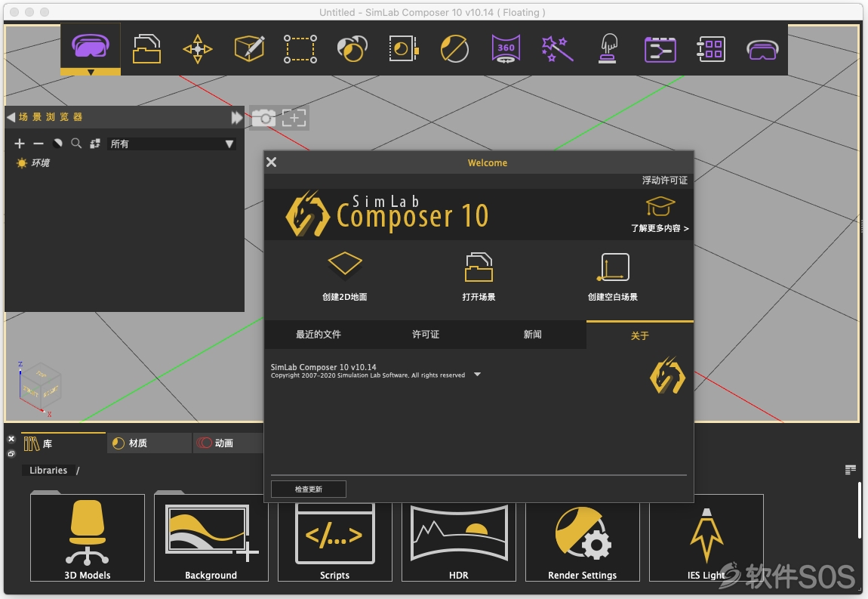
Task: Collapse scene browser with left arrow
Action: pos(11,117)
